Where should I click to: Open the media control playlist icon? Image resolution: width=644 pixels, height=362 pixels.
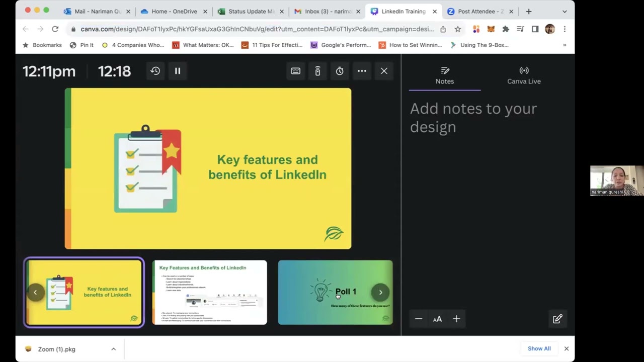coord(520,29)
